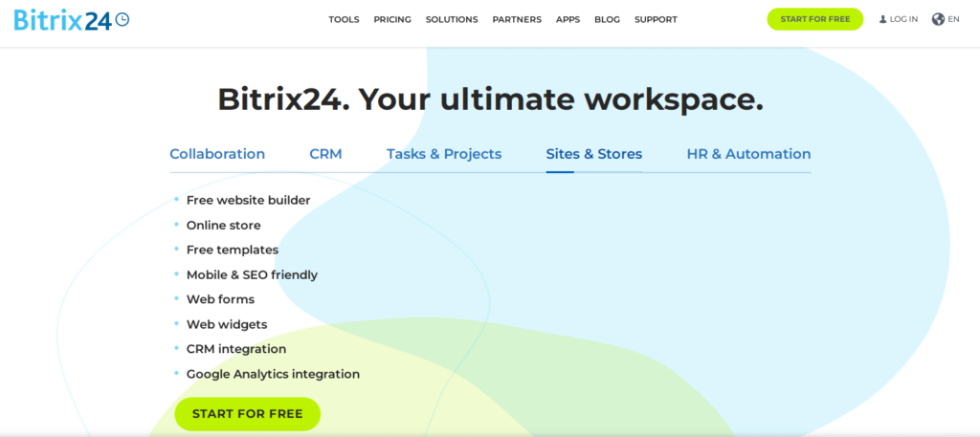Click 'Web forms' list item
Image resolution: width=980 pixels, height=437 pixels.
(x=220, y=299)
